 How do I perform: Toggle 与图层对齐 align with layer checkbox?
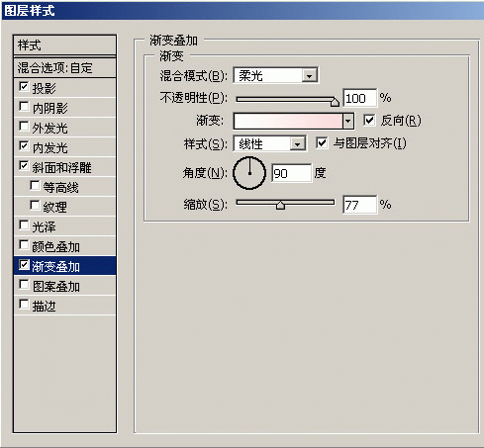tap(322, 143)
